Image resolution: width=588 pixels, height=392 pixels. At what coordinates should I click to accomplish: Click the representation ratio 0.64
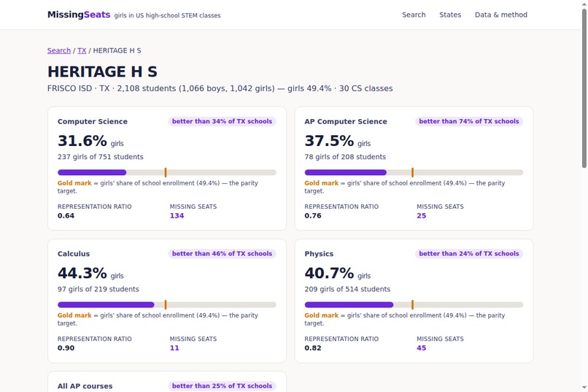(x=66, y=215)
